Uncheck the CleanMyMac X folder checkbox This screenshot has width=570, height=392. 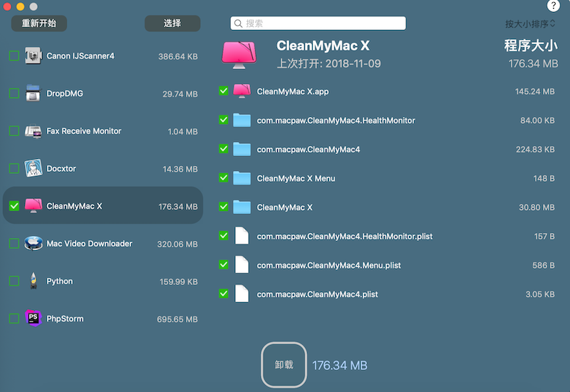pyautogui.click(x=224, y=207)
